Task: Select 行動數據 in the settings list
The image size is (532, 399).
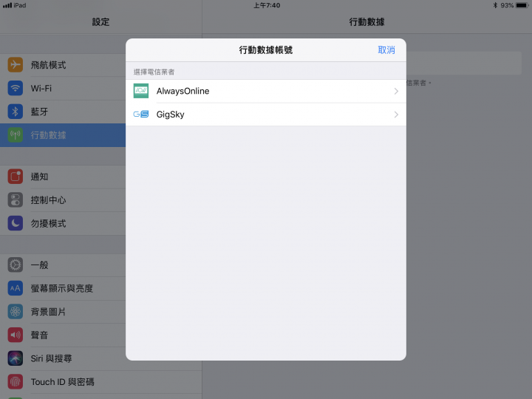Action: click(x=63, y=135)
